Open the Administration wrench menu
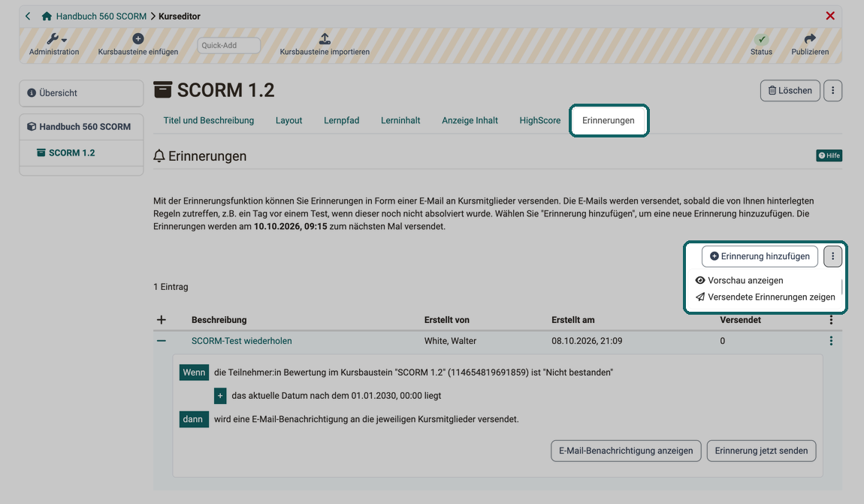This screenshot has height=504, width=864. click(x=54, y=44)
